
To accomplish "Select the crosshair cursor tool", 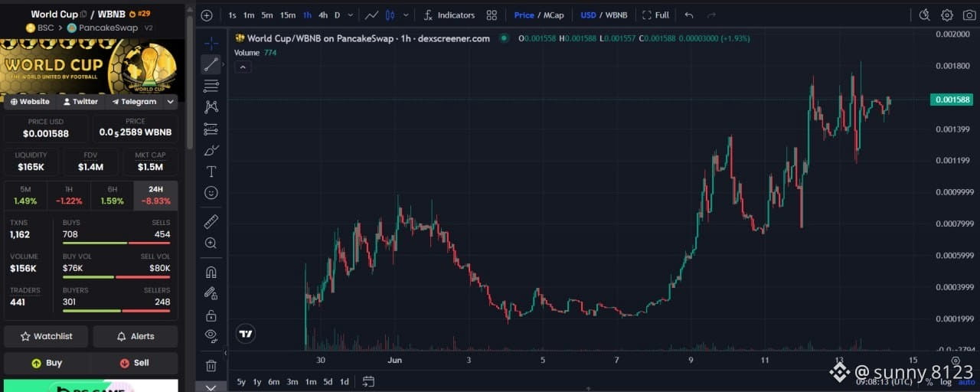I will click(211, 43).
